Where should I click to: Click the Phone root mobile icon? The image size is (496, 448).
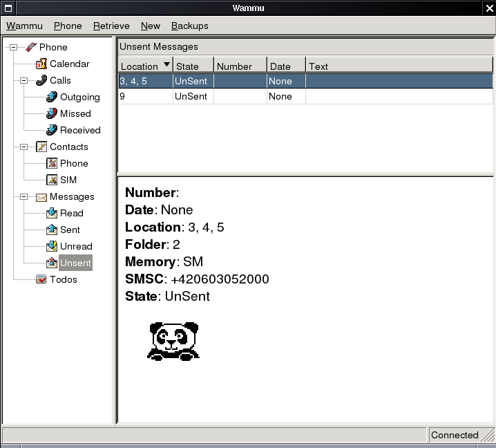[30, 47]
